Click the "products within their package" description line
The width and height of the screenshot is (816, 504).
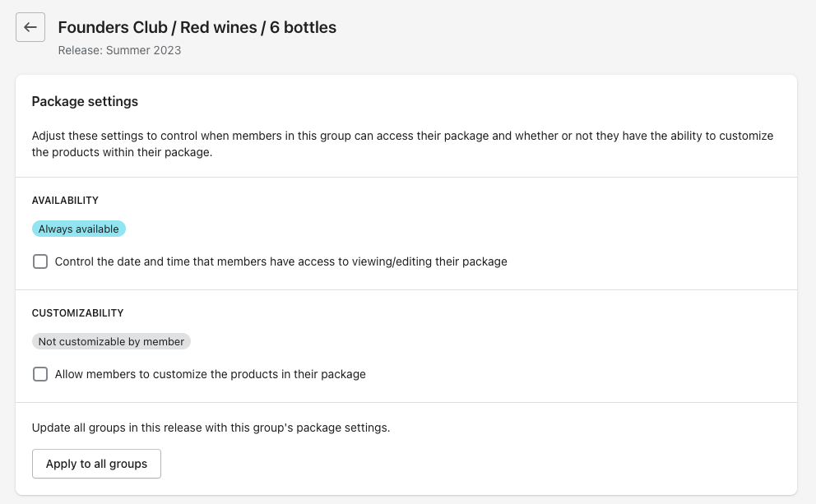point(123,153)
